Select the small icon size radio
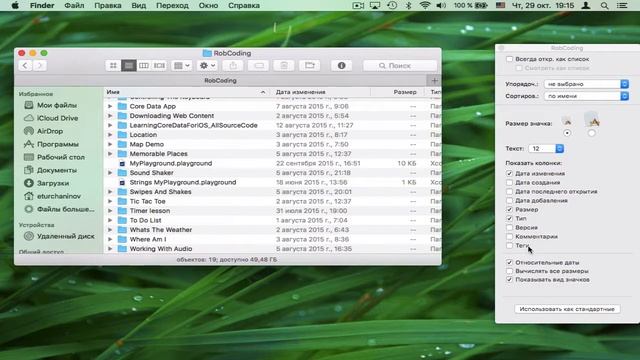The image size is (640, 360). click(x=567, y=133)
